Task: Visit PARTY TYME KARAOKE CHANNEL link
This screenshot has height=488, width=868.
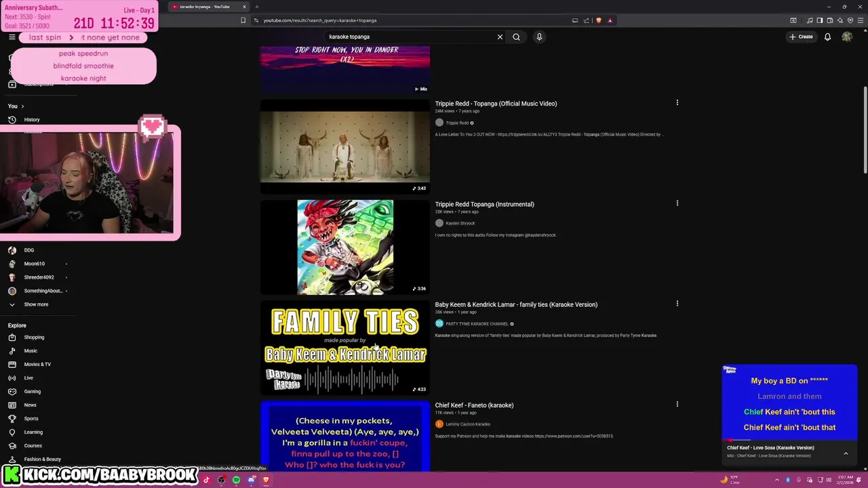Action: 477,324
